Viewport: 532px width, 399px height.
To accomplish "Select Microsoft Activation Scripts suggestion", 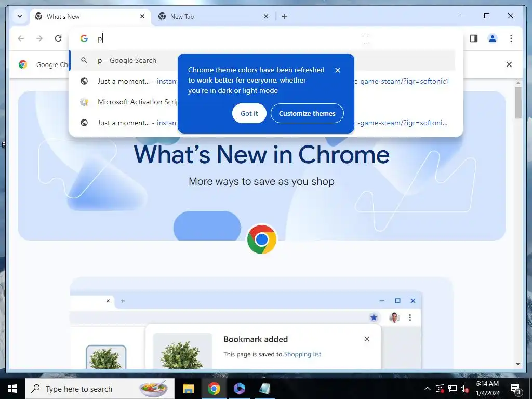I will [x=262, y=102].
